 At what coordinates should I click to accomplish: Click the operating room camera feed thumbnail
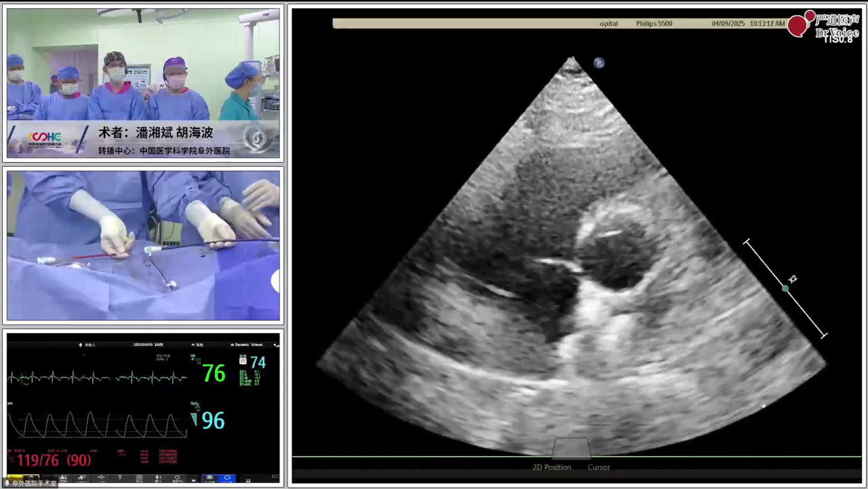point(143,83)
